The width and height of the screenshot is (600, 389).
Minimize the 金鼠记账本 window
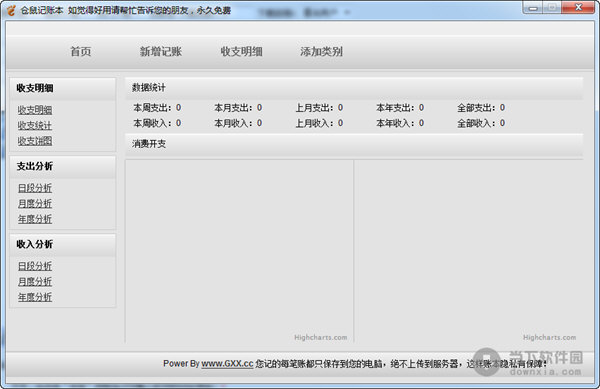tap(533, 8)
